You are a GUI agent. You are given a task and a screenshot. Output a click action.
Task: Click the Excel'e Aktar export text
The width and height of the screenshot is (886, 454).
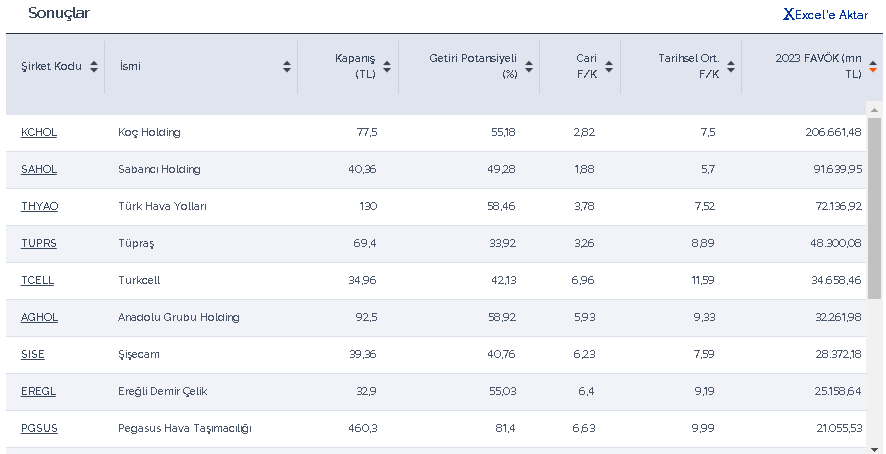pyautogui.click(x=831, y=14)
